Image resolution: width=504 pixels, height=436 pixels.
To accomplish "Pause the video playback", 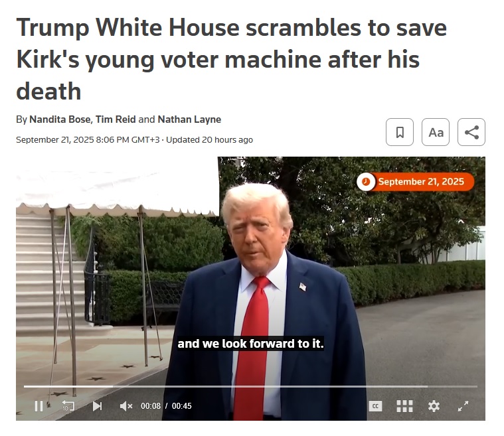I will click(39, 406).
